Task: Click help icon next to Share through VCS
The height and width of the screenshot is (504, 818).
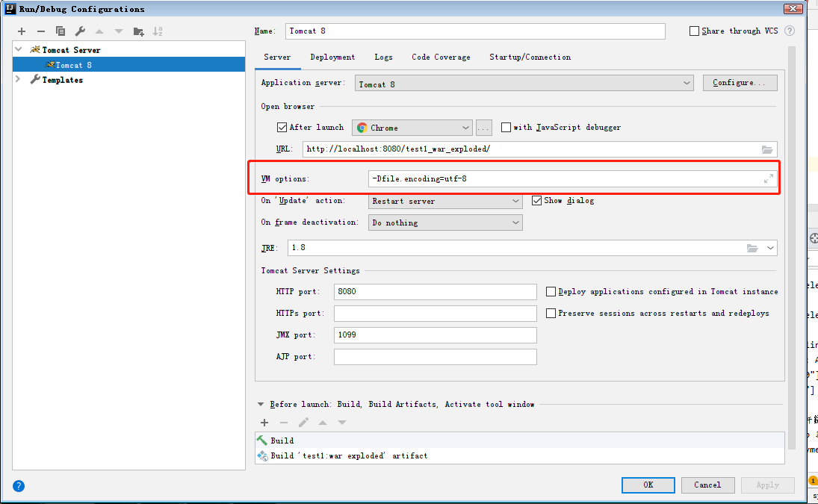Action: (790, 31)
